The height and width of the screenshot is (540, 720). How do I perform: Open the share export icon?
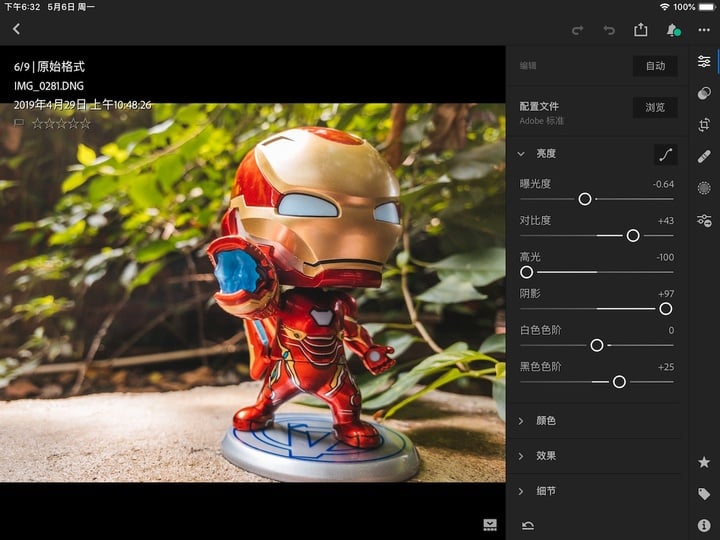point(641,30)
